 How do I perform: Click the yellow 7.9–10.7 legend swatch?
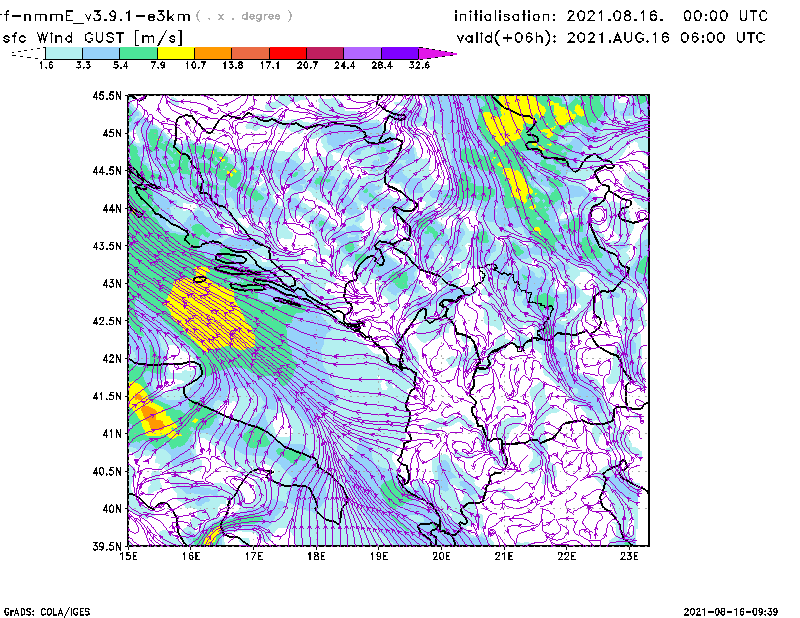point(176,53)
